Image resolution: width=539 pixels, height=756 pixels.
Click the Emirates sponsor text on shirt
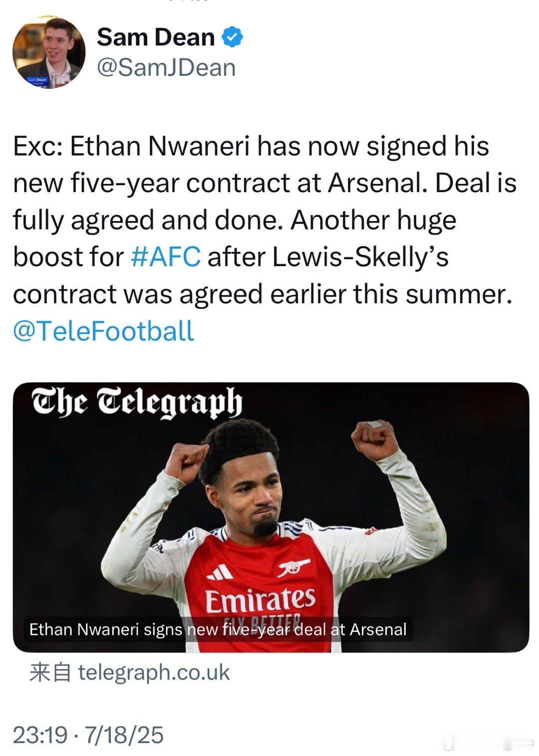[x=261, y=599]
